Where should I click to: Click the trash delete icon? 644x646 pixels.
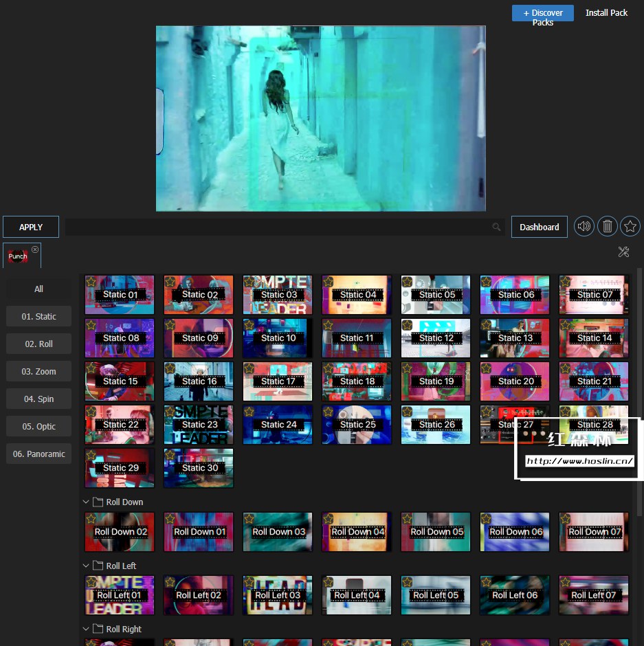pos(607,226)
